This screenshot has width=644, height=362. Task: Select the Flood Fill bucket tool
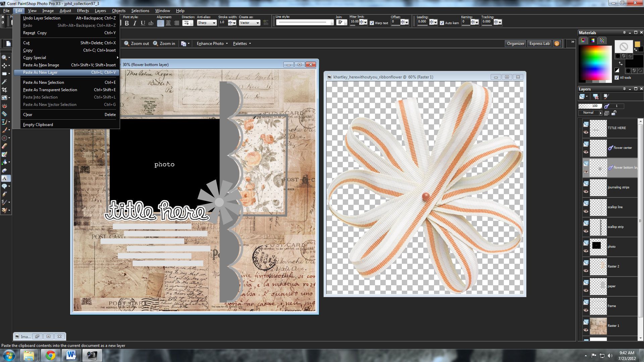[4, 162]
